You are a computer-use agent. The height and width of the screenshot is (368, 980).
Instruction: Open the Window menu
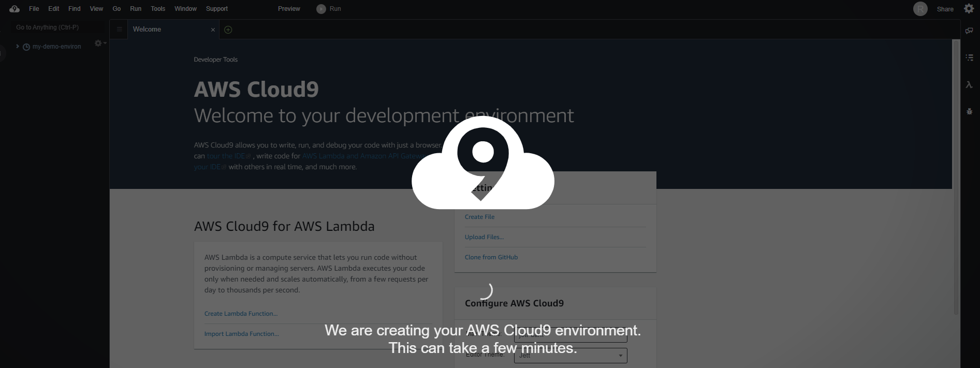point(185,9)
